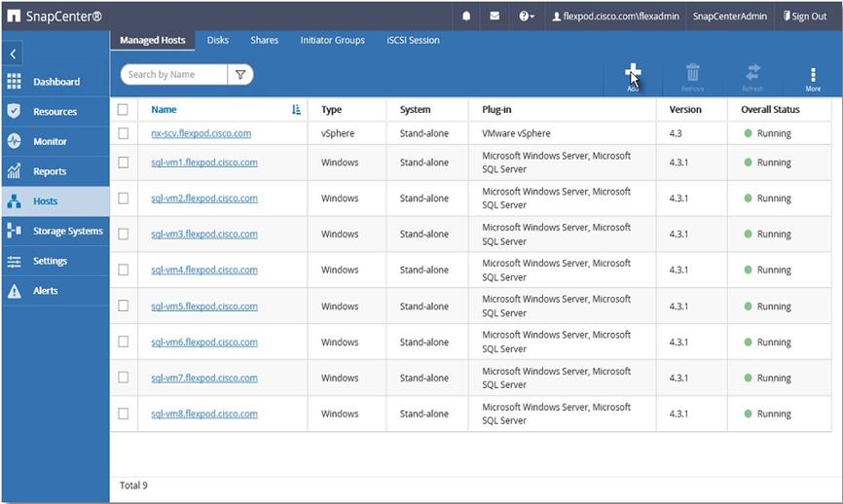The width and height of the screenshot is (843, 504).
Task: Check the box for sql-vm3.flexpod.cisco.com
Action: pyautogui.click(x=123, y=234)
